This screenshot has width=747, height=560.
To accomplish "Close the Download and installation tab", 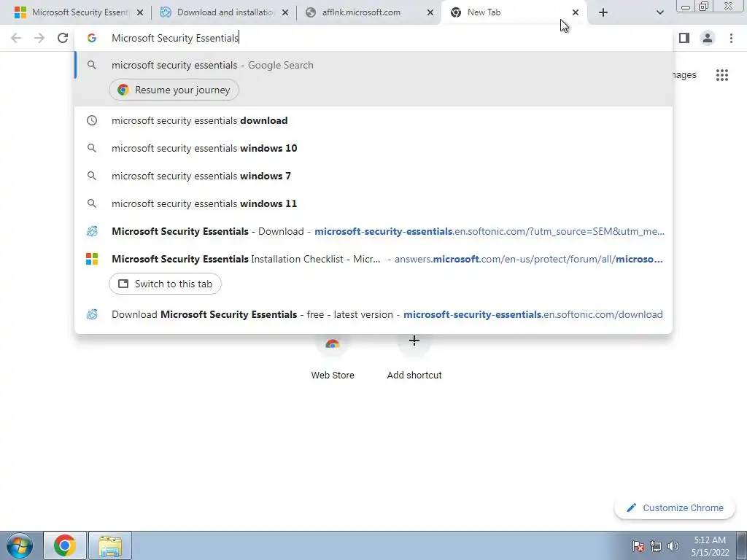I will click(285, 13).
